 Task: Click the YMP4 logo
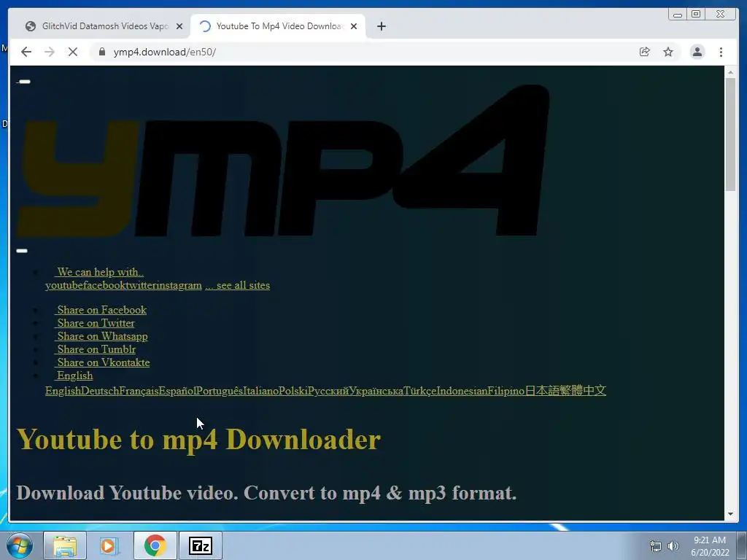[x=283, y=161]
